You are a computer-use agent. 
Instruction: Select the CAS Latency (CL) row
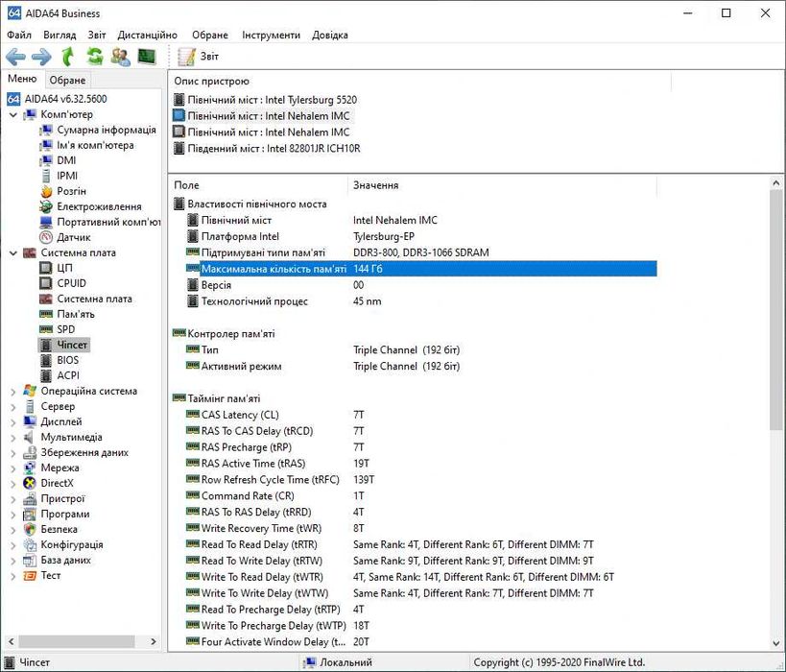pyautogui.click(x=421, y=415)
